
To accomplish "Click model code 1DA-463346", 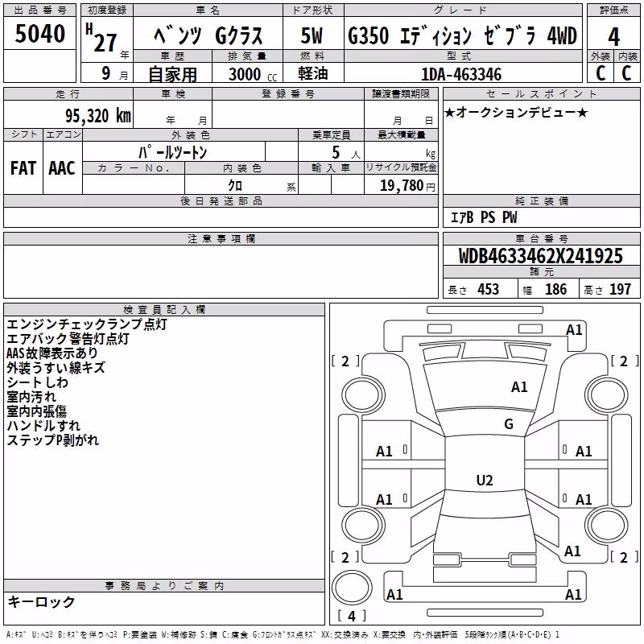I will pyautogui.click(x=461, y=74).
